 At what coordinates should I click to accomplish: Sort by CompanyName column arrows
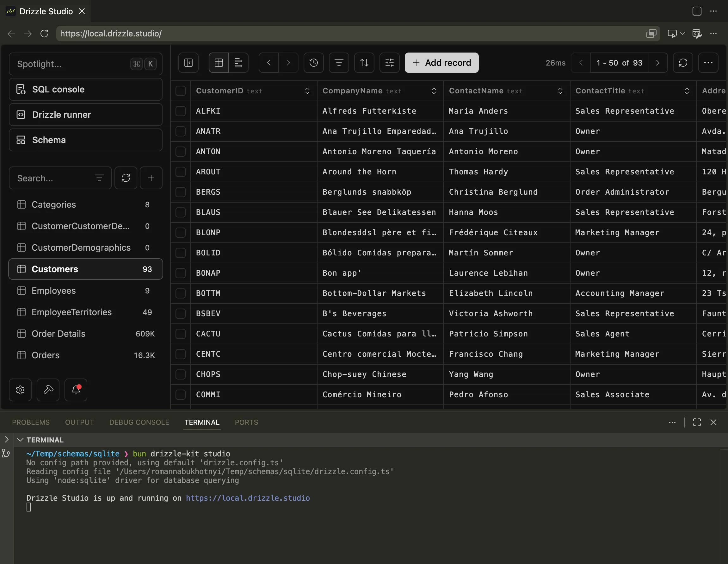[434, 91]
